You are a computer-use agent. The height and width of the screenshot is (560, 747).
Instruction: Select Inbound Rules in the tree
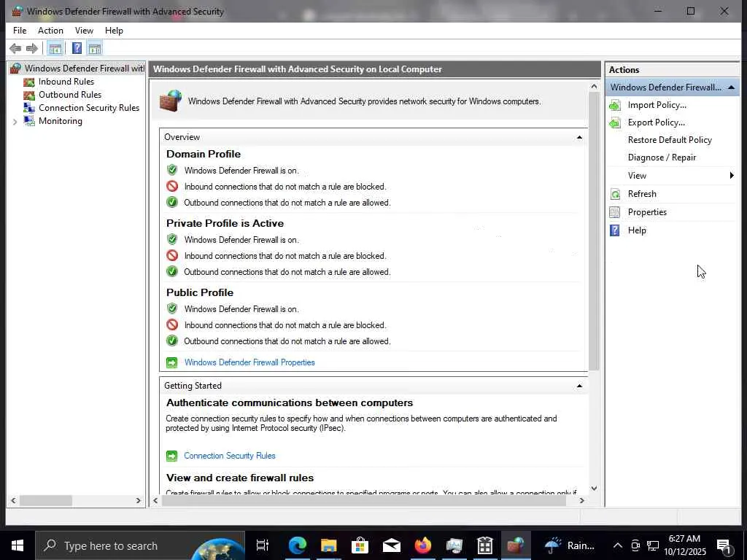[x=66, y=82]
